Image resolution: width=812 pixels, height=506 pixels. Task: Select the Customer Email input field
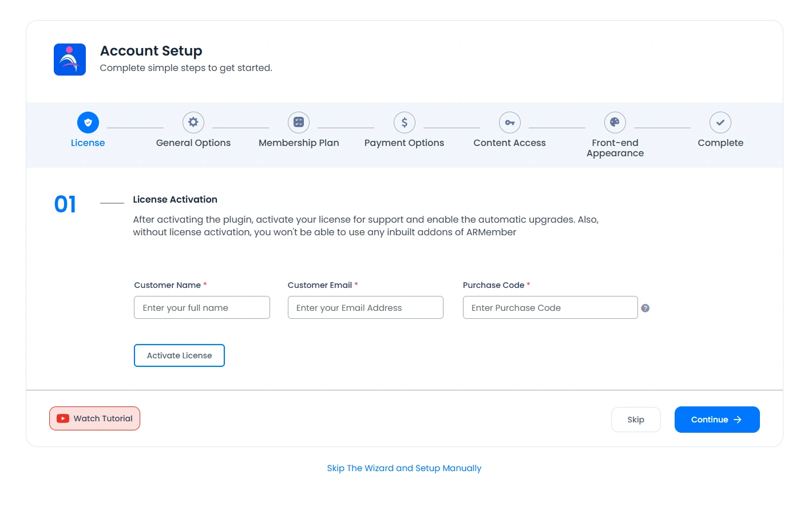365,307
